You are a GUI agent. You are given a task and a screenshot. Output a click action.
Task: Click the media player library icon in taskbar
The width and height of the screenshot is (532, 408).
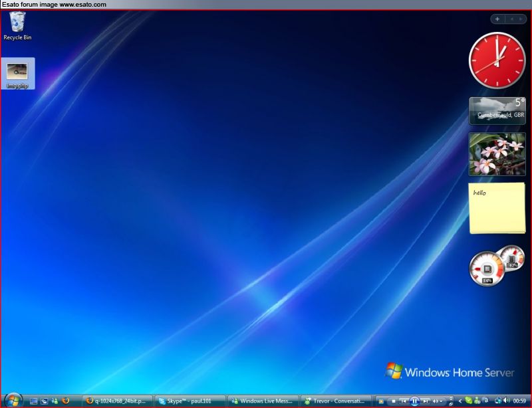tap(381, 401)
